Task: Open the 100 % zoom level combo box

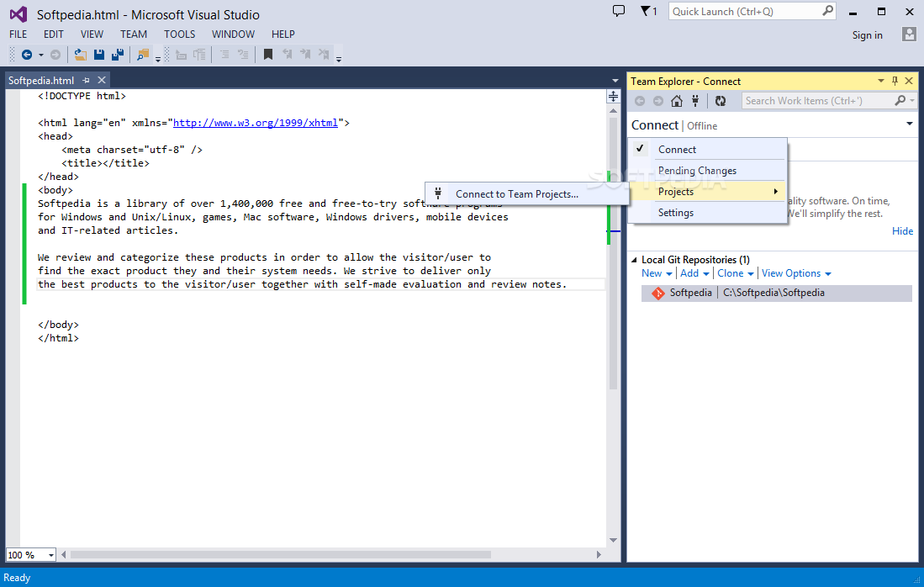Action: click(x=30, y=554)
